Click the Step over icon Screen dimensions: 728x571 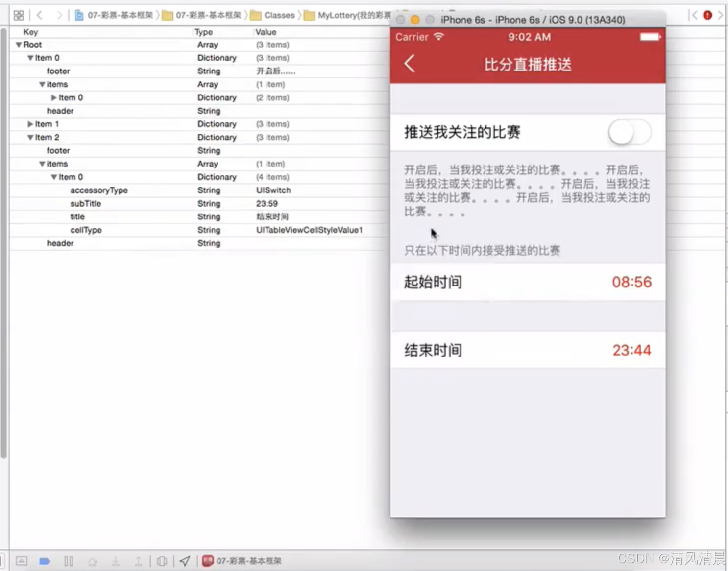pyautogui.click(x=92, y=561)
